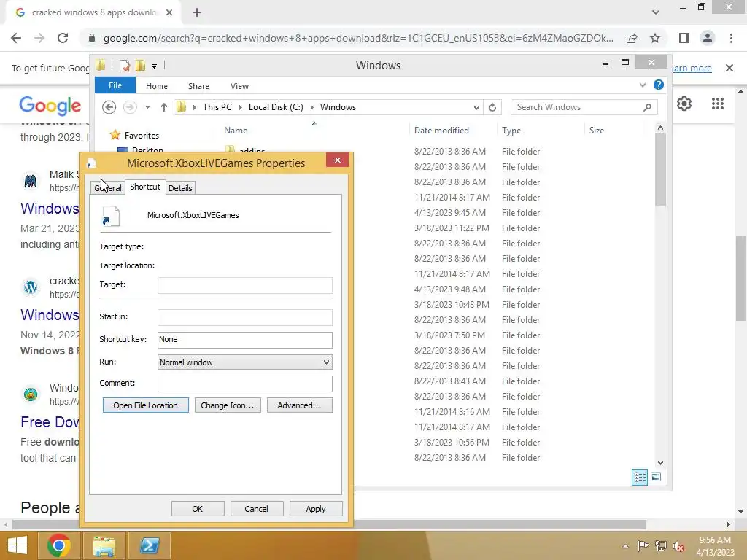Close the cracked windows 8 apps tab

169,13
